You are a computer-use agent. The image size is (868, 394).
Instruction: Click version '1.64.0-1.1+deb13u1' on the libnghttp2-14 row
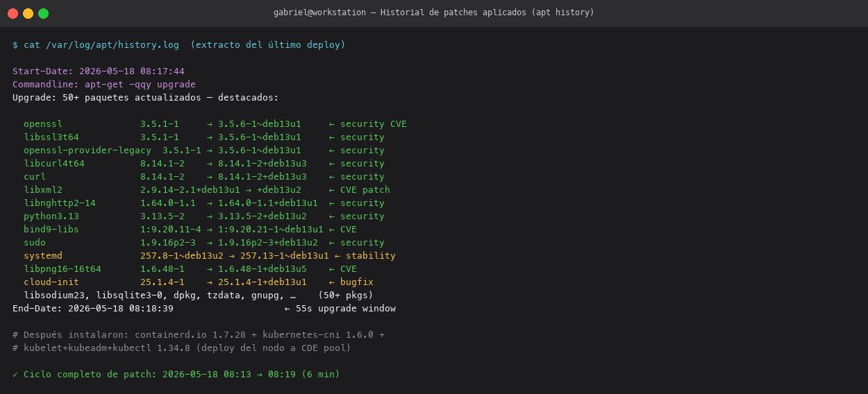268,203
